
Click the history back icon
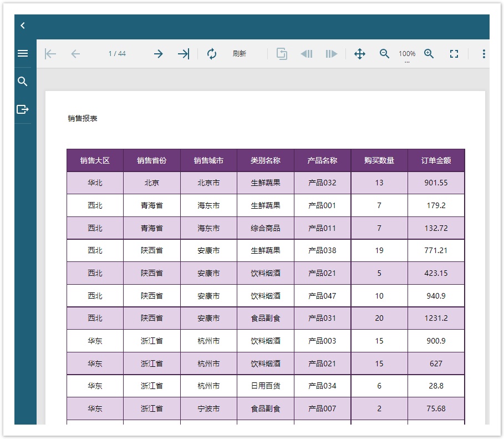click(x=306, y=54)
